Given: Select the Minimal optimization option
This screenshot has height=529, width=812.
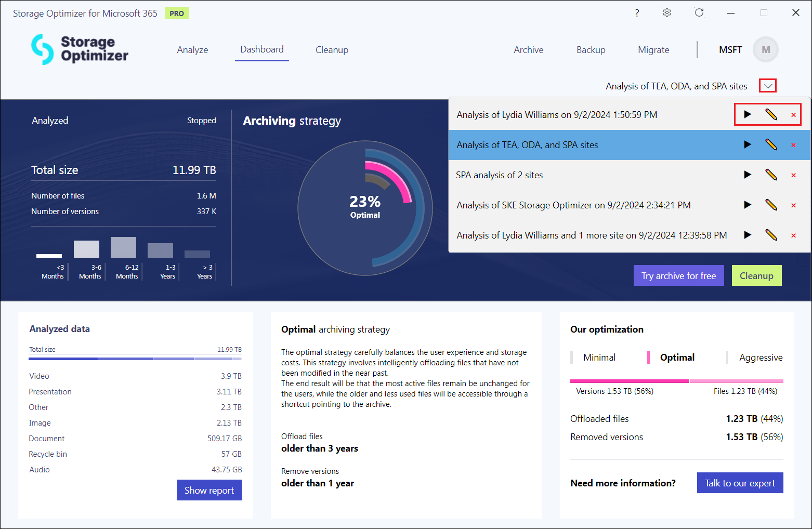Looking at the screenshot, I should 599,358.
